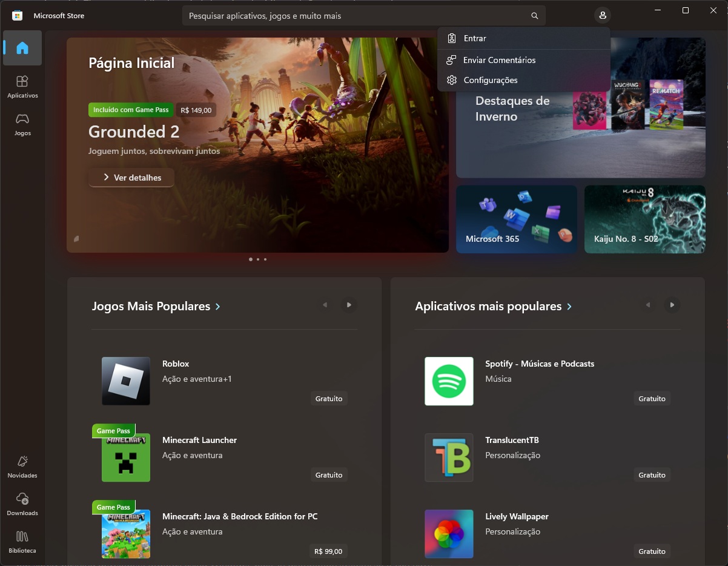Select the third carousel page dot
This screenshot has height=566, width=728.
click(x=265, y=259)
